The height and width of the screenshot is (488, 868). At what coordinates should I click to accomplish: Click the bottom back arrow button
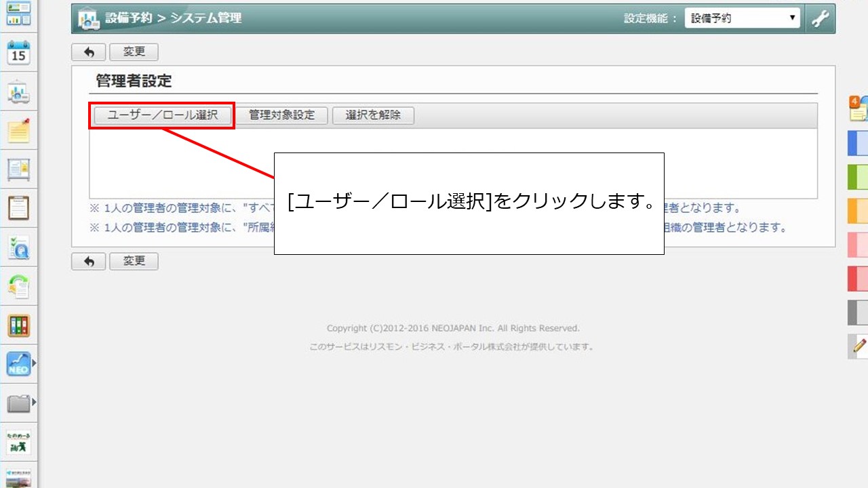click(x=89, y=262)
